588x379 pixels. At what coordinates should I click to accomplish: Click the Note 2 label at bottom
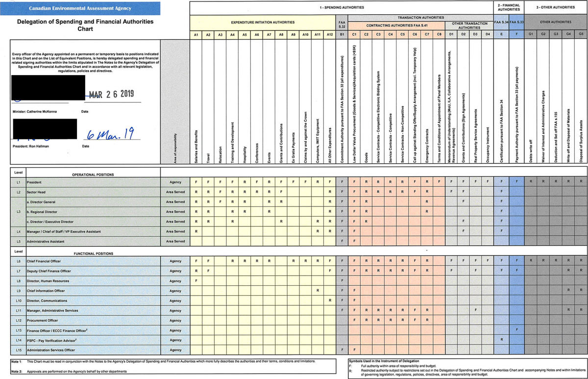16,371
